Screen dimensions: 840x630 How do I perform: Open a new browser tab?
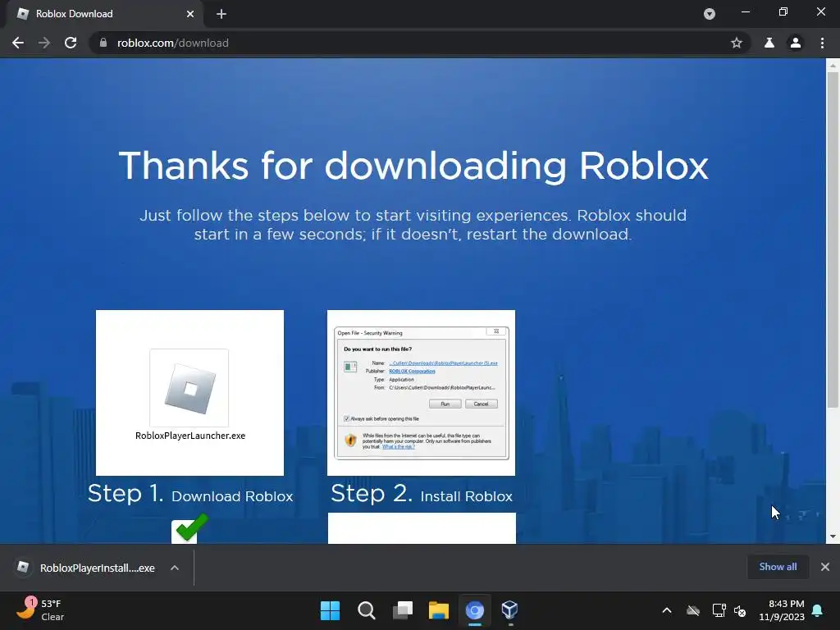coord(221,14)
